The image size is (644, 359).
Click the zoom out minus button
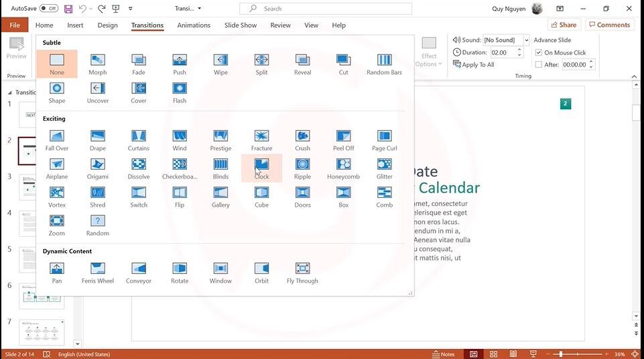(x=548, y=354)
